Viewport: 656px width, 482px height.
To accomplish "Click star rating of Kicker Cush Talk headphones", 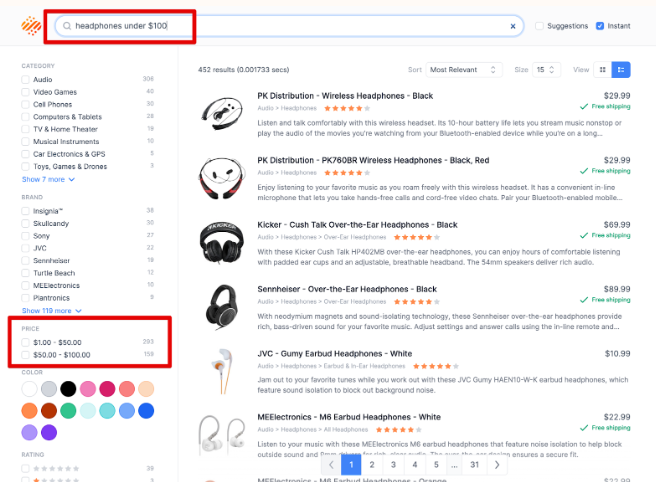I will click(417, 237).
